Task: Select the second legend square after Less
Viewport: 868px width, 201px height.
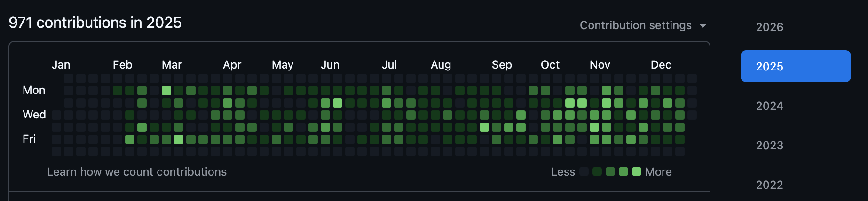Action: pos(597,171)
